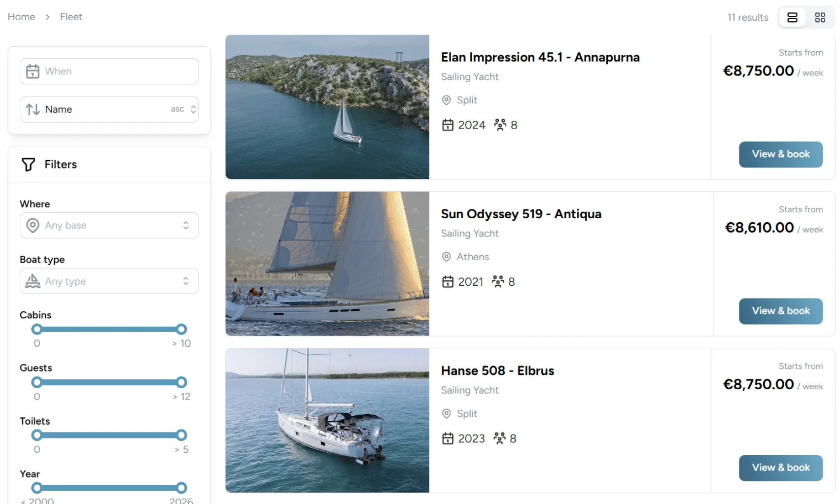This screenshot has width=840, height=504.
Task: Click guests icon on Sun Odyssey card
Action: click(498, 282)
